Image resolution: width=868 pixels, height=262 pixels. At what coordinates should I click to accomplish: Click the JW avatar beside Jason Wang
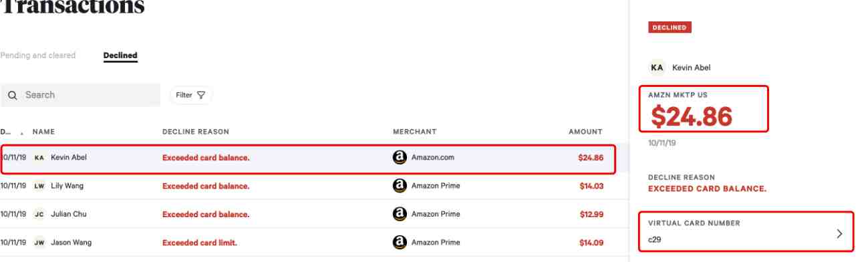coord(39,243)
